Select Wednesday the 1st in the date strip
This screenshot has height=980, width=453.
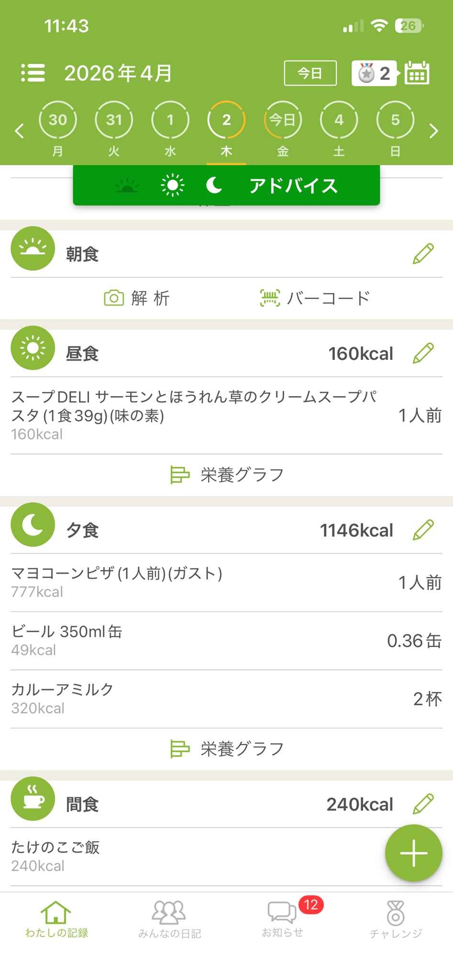pos(170,121)
